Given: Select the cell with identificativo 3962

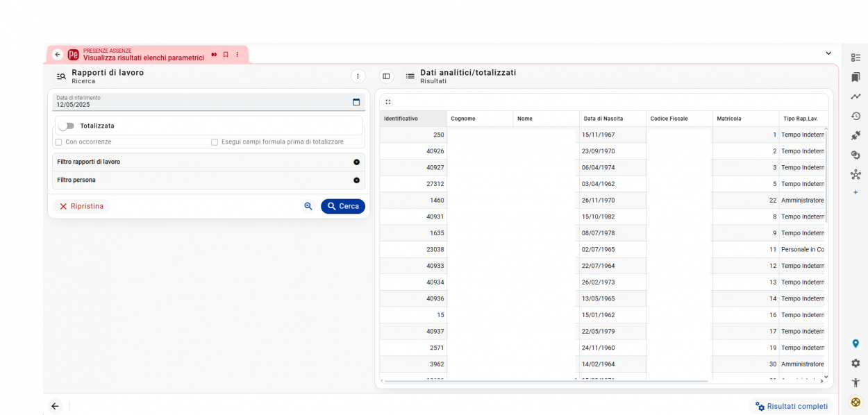Looking at the screenshot, I should click(413, 364).
